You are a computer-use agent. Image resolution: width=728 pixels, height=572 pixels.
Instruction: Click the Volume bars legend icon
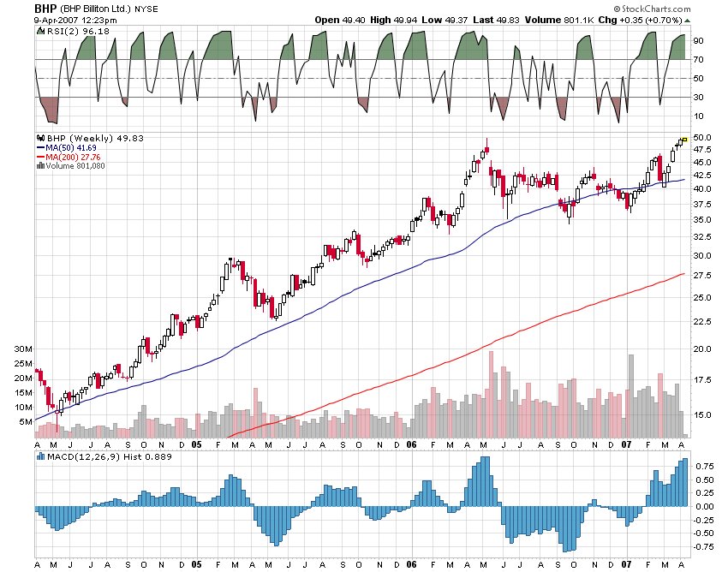coord(41,166)
